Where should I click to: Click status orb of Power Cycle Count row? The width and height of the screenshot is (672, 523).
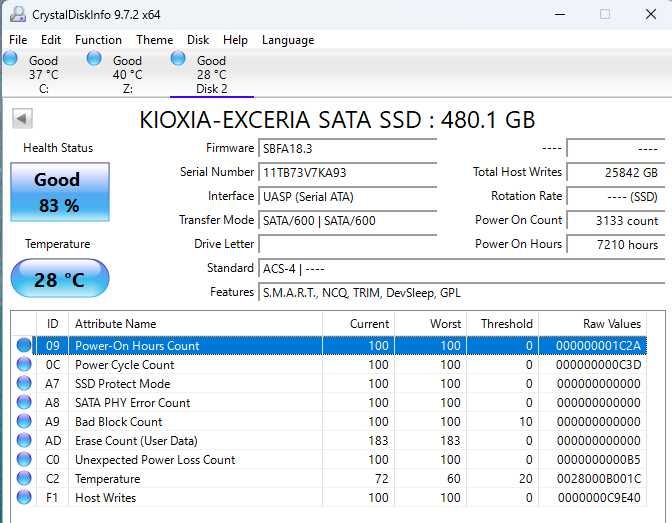click(24, 364)
